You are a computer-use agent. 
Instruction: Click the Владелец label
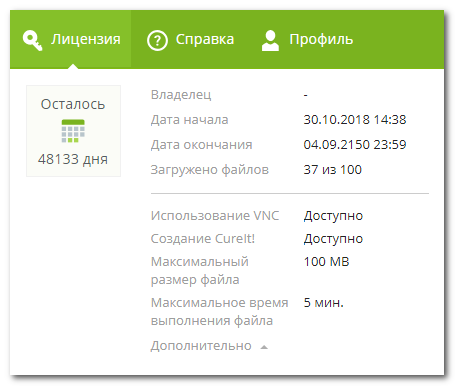point(181,95)
